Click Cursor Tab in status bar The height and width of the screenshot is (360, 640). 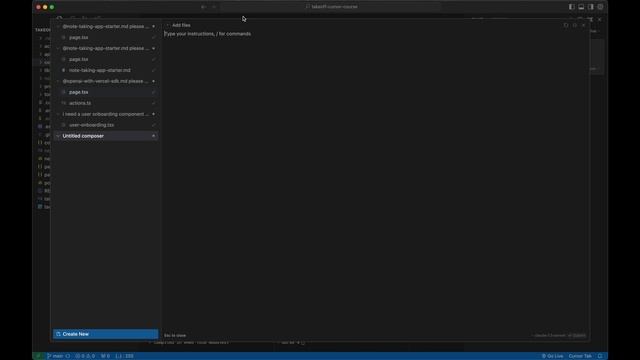[x=580, y=356]
